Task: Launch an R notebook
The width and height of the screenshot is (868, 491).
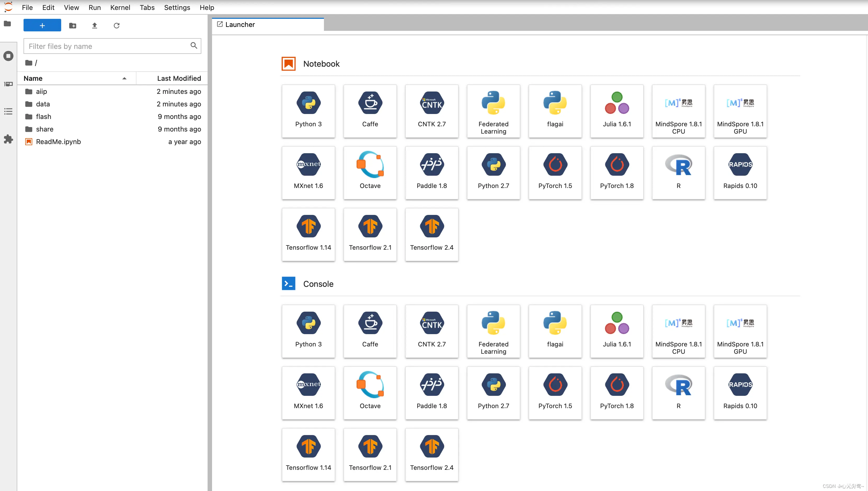Action: pyautogui.click(x=679, y=173)
